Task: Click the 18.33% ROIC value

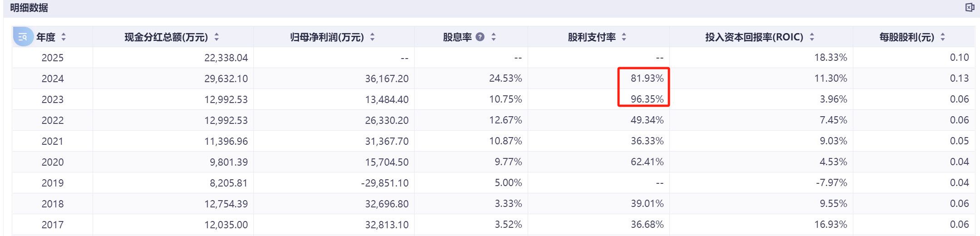Action: (x=830, y=57)
